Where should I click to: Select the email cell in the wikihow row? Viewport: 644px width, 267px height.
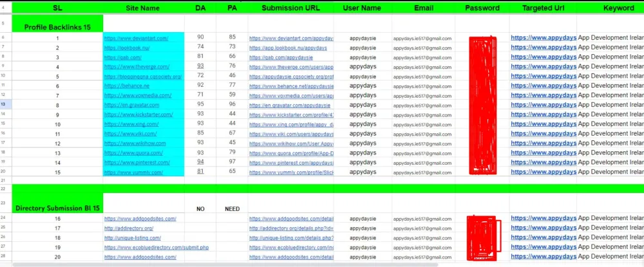424,143
